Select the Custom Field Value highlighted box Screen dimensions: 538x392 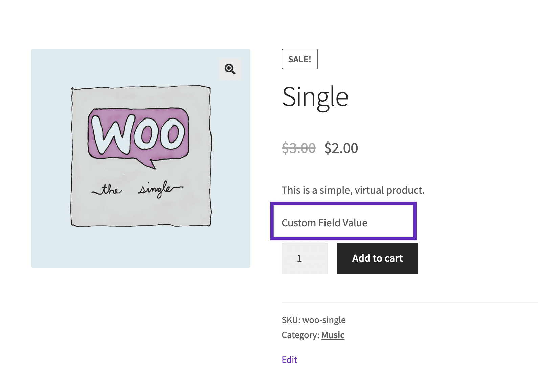pyautogui.click(x=343, y=221)
